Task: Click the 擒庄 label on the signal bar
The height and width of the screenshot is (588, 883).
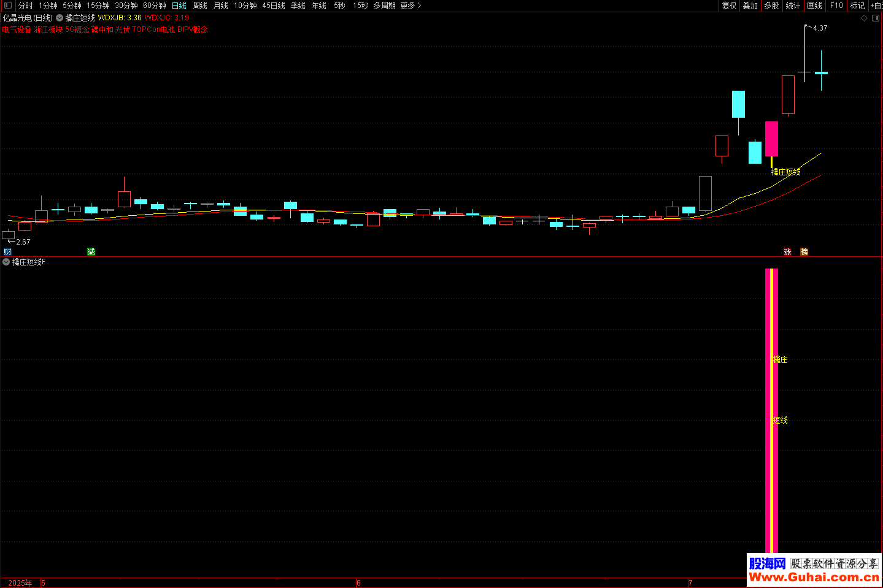Action: click(781, 360)
